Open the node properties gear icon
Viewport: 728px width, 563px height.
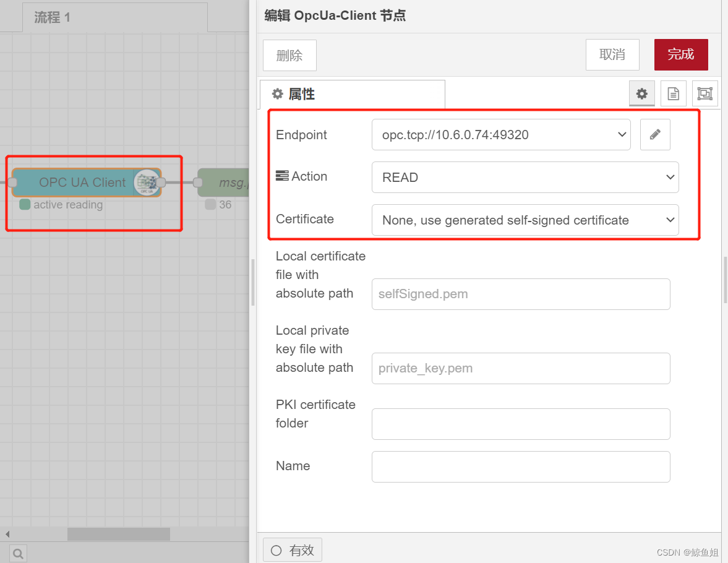click(x=641, y=93)
